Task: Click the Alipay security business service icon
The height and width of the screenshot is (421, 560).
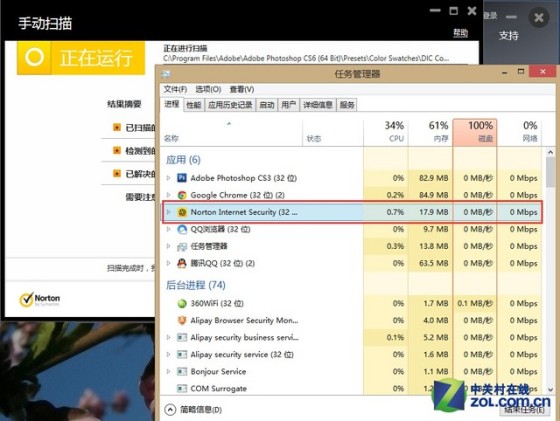Action: tap(182, 337)
